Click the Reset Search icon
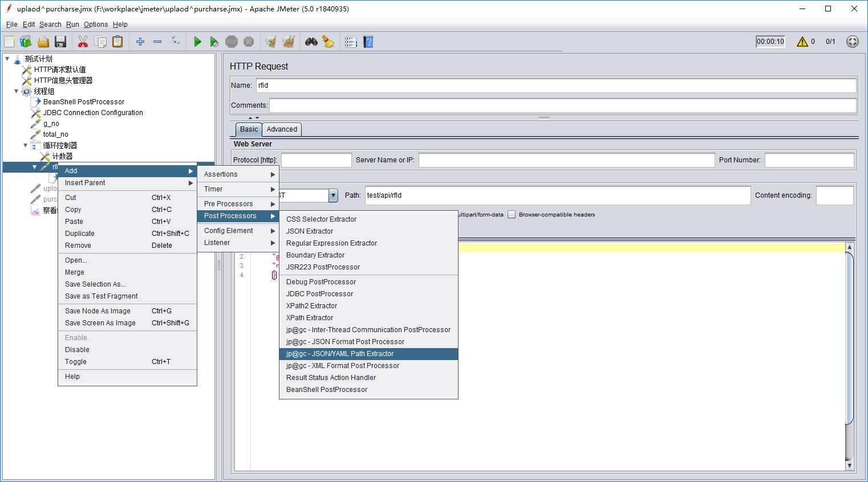 coord(328,42)
